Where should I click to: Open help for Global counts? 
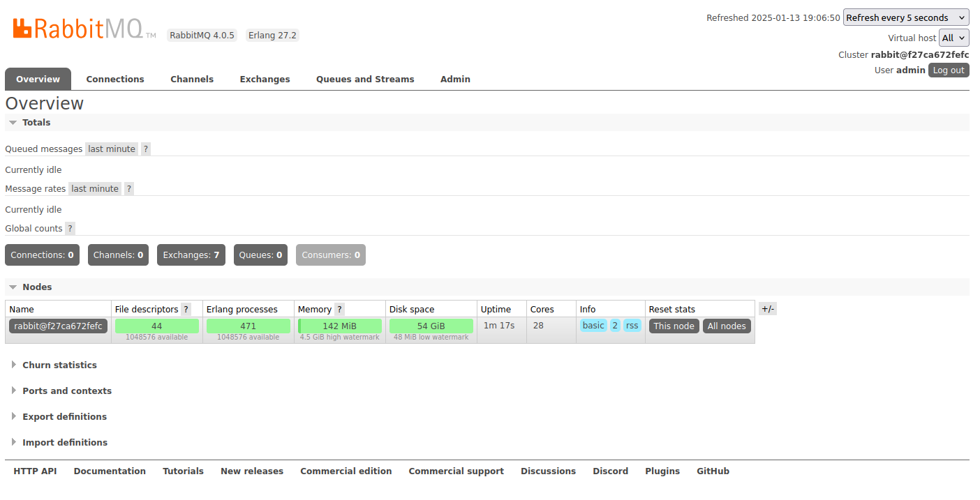[70, 229]
